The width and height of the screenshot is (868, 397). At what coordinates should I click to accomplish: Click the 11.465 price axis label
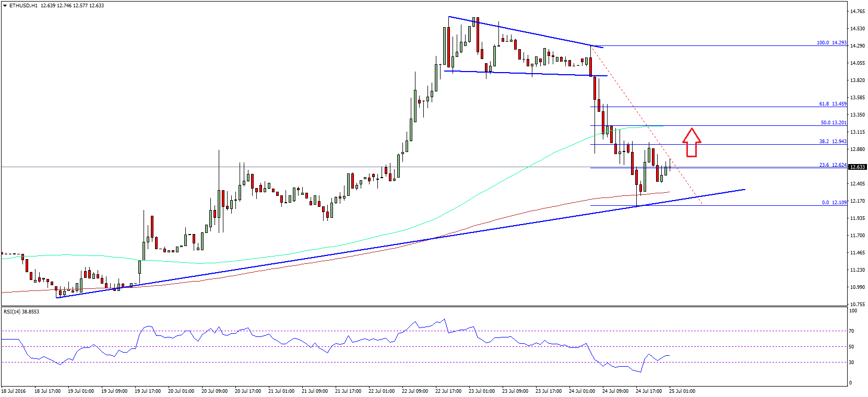[857, 253]
